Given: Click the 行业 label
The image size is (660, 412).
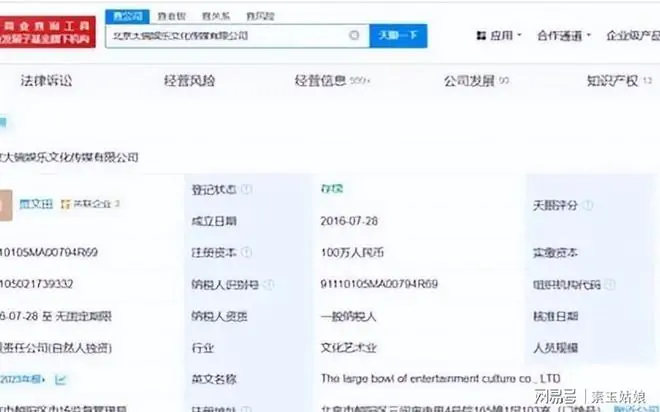Looking at the screenshot, I should [x=202, y=348].
